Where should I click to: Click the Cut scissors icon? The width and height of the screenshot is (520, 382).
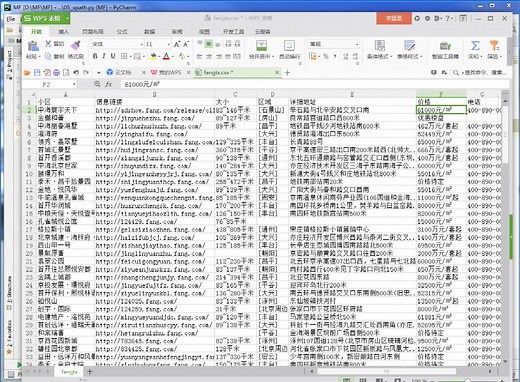[48, 44]
